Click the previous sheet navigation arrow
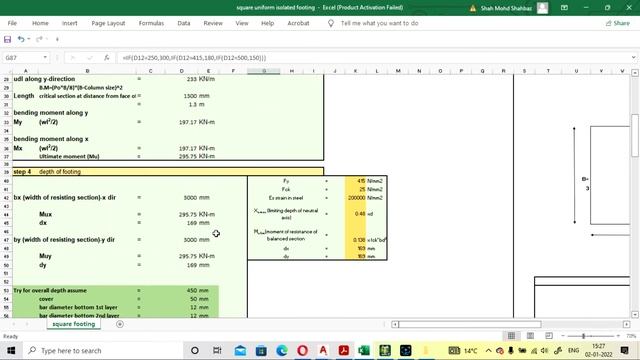 click(x=13, y=324)
